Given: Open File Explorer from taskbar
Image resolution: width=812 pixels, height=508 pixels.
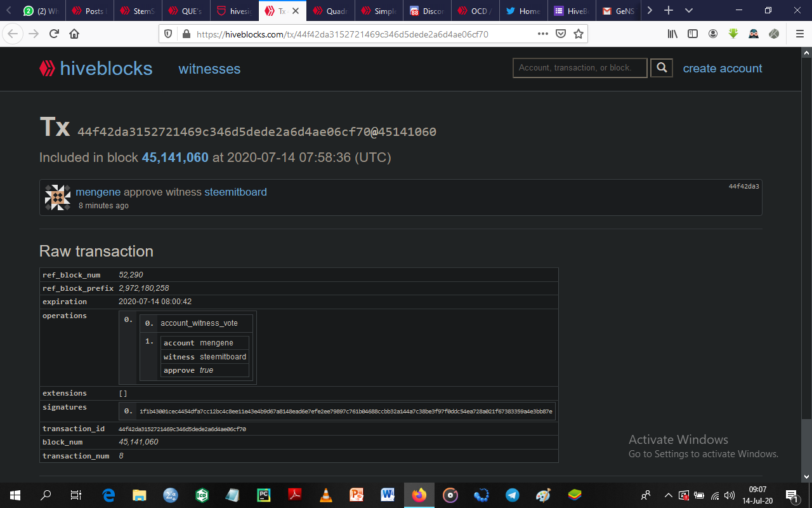Looking at the screenshot, I should (140, 495).
